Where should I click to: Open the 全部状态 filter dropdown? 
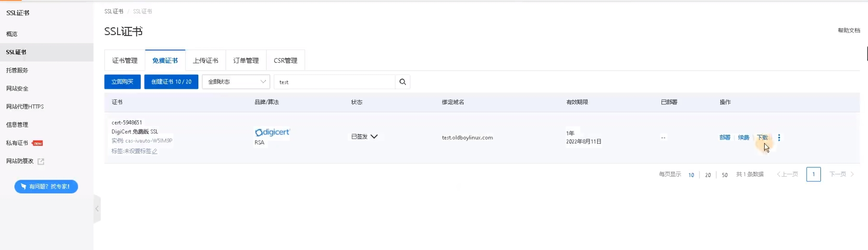pos(236,82)
